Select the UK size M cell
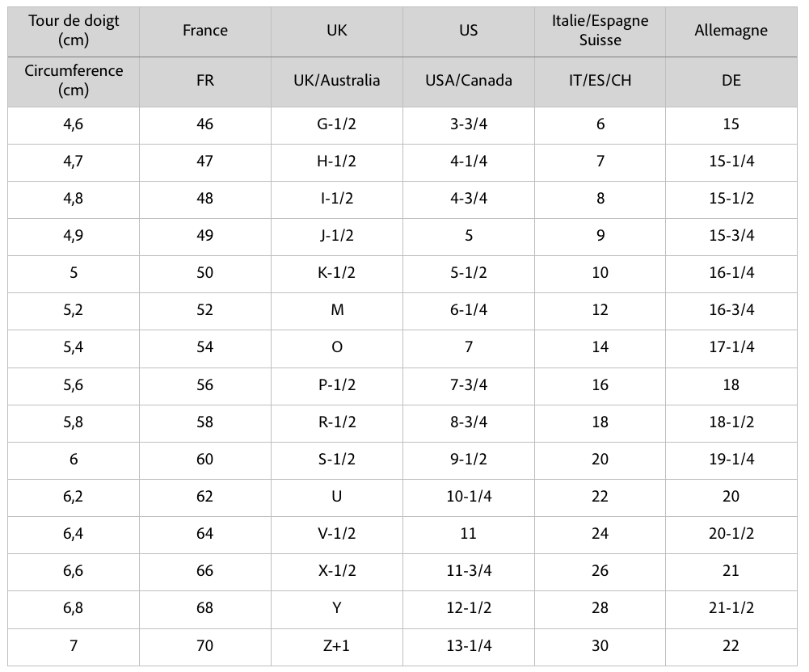Viewport: 809px width, 672px height. point(337,310)
